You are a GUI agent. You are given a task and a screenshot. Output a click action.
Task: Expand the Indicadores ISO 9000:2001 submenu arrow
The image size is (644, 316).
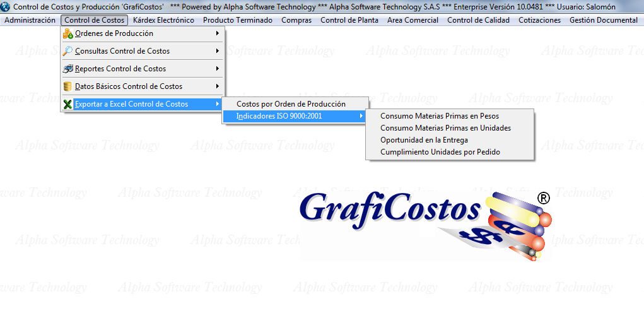click(361, 116)
